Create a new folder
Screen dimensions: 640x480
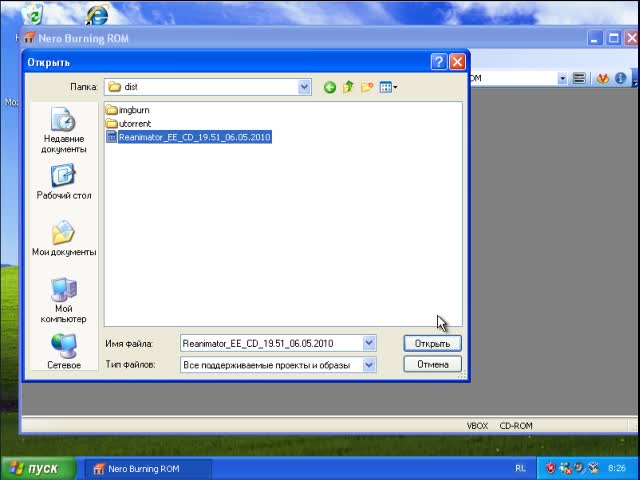pos(367,87)
